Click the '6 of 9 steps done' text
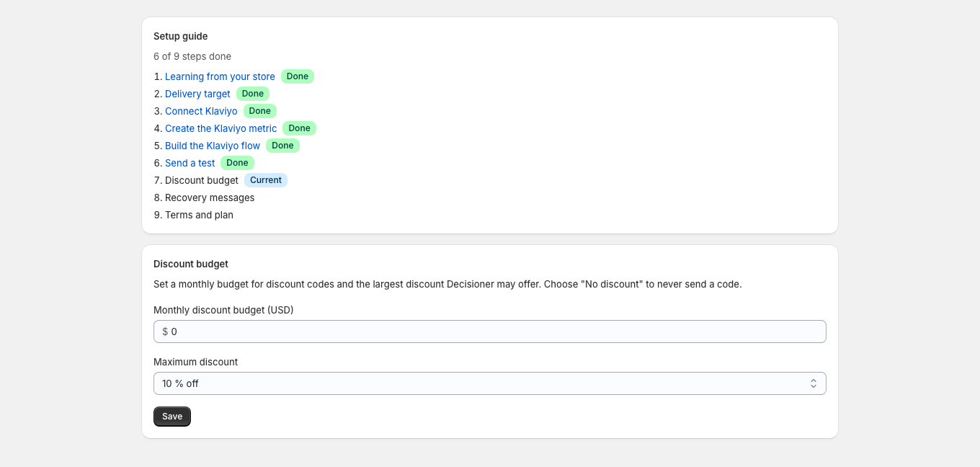980x467 pixels. click(x=192, y=56)
